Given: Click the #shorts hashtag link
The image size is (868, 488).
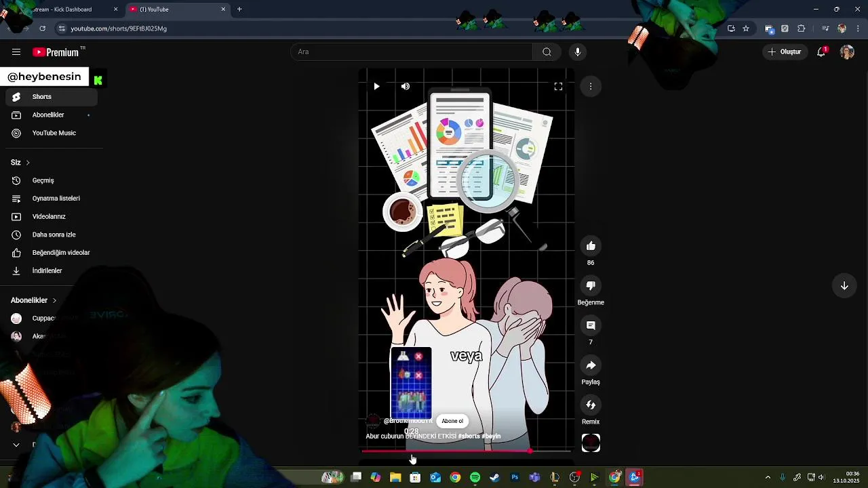Looking at the screenshot, I should [469, 436].
